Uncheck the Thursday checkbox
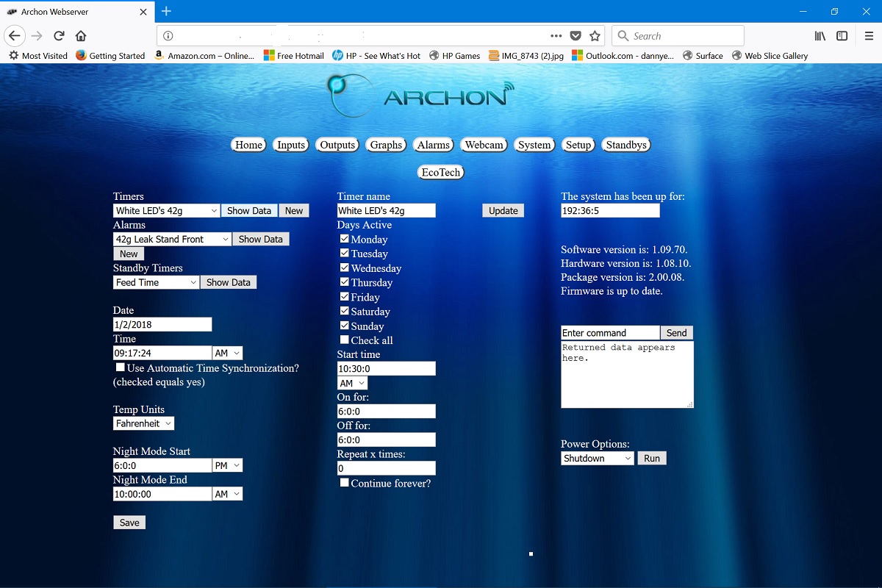 coord(345,282)
